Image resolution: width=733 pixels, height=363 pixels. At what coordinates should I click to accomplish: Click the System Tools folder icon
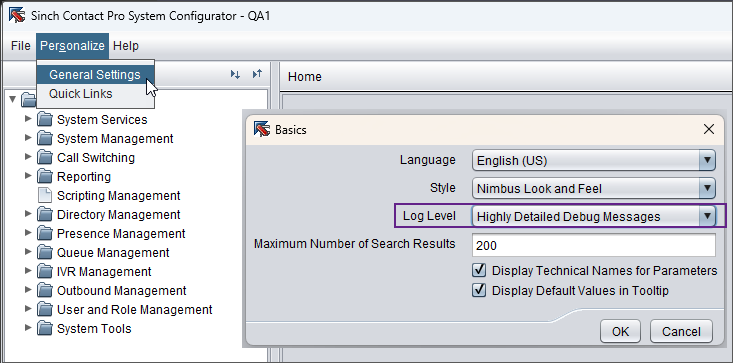(44, 329)
